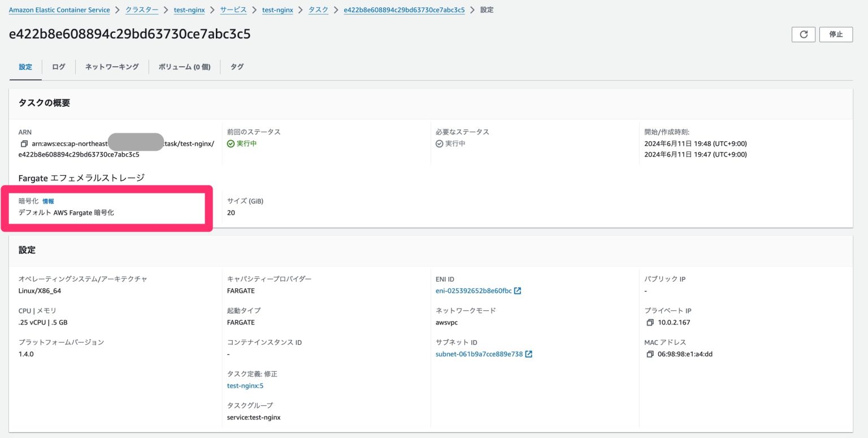Open ENI details via its external link icon

click(518, 290)
